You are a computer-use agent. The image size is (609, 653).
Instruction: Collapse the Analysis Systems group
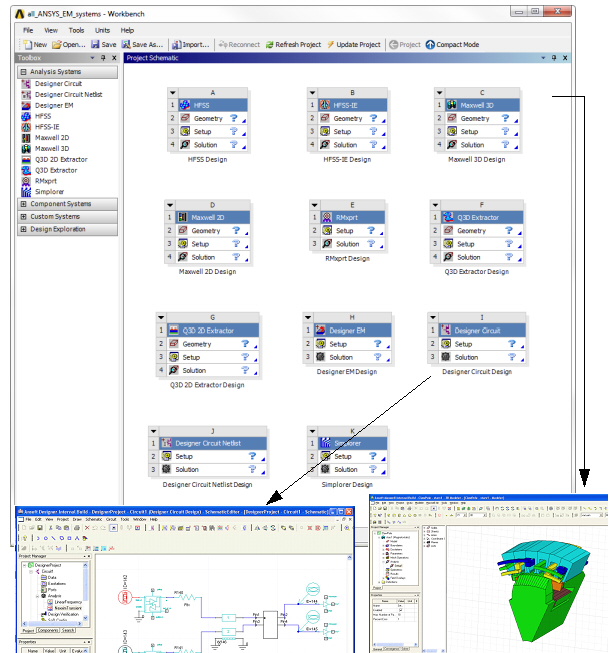coord(24,72)
